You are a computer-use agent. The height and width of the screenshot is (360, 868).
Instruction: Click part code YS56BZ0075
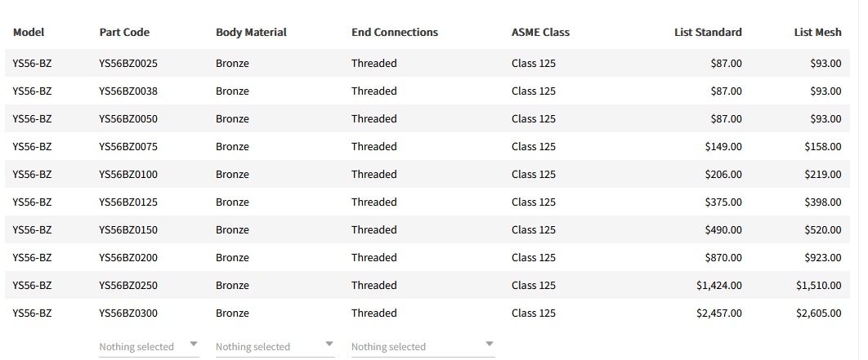click(x=128, y=147)
